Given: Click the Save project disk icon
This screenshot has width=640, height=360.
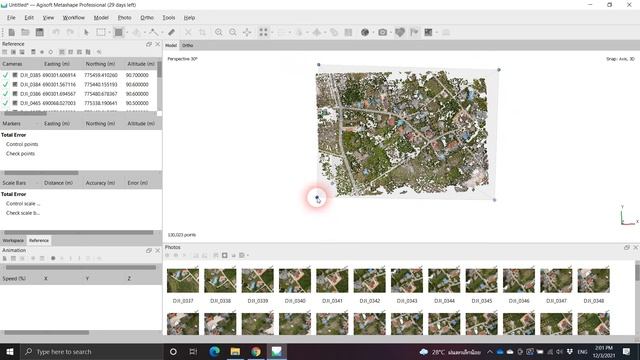Looking at the screenshot, I should pos(40,32).
